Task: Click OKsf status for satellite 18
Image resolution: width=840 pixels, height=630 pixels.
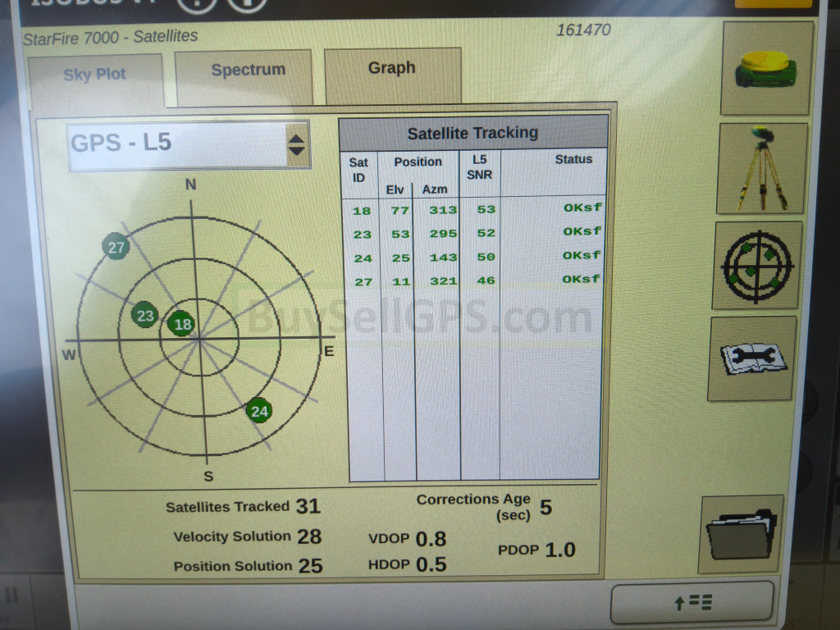Action: pos(582,208)
